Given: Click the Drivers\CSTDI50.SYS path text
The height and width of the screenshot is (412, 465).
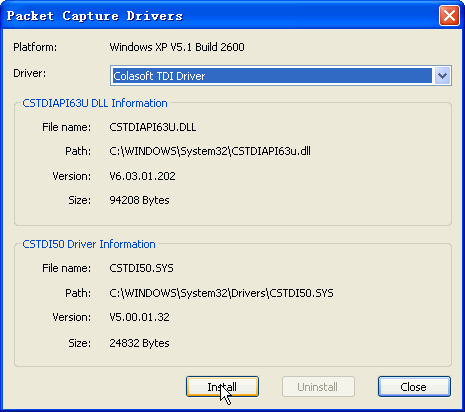Looking at the screenshot, I should (282, 293).
